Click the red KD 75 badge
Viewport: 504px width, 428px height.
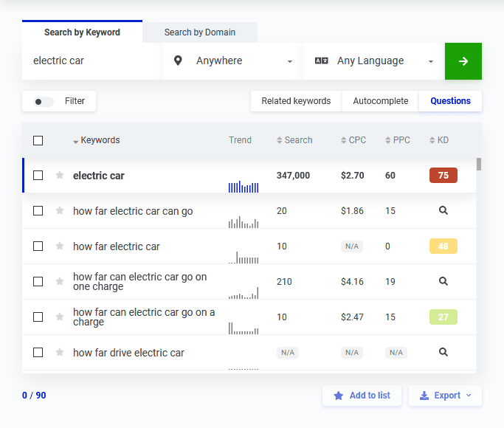pyautogui.click(x=443, y=175)
